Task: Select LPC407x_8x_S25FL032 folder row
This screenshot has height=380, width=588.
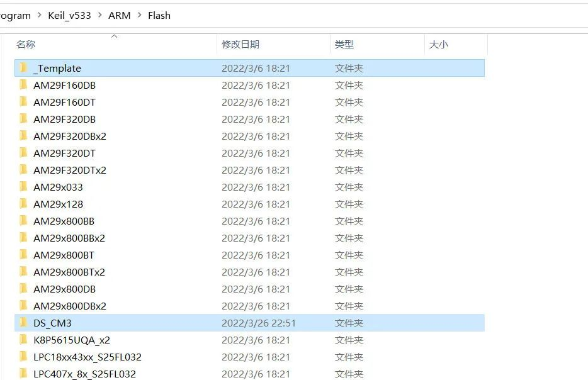Action: click(x=249, y=374)
